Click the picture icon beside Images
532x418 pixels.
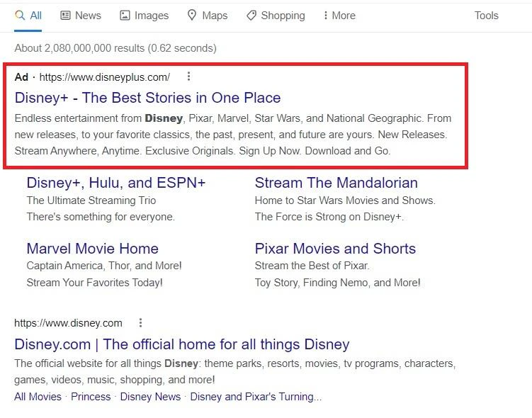125,16
